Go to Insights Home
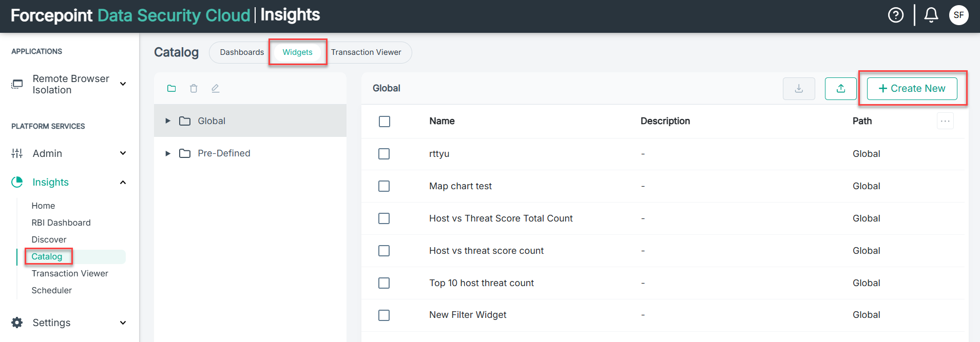The height and width of the screenshot is (342, 980). (43, 206)
